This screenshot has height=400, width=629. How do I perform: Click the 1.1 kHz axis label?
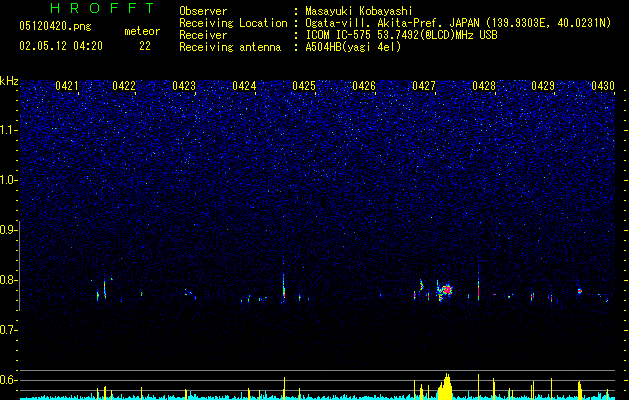pyautogui.click(x=8, y=130)
